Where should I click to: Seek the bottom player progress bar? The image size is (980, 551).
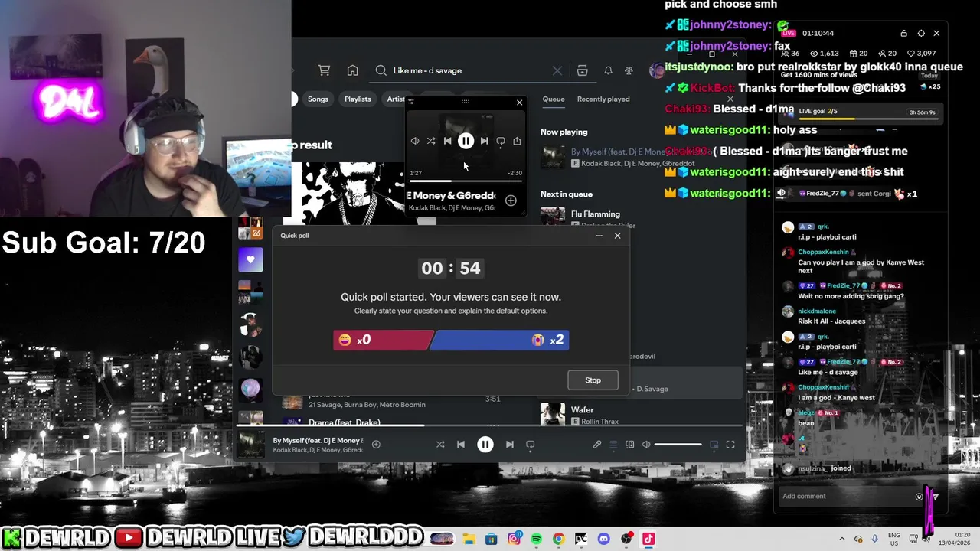490,425
